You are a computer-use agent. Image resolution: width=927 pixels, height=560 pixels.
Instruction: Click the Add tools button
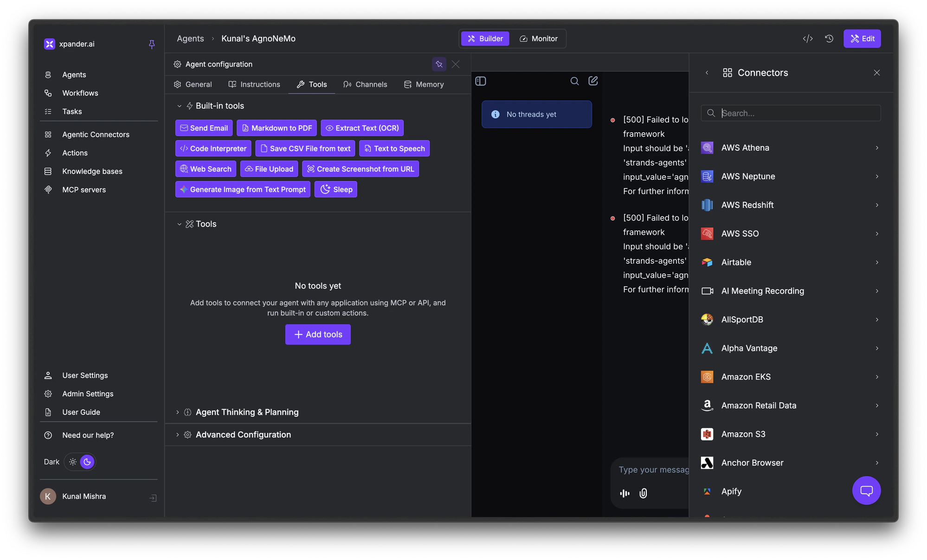317,334
